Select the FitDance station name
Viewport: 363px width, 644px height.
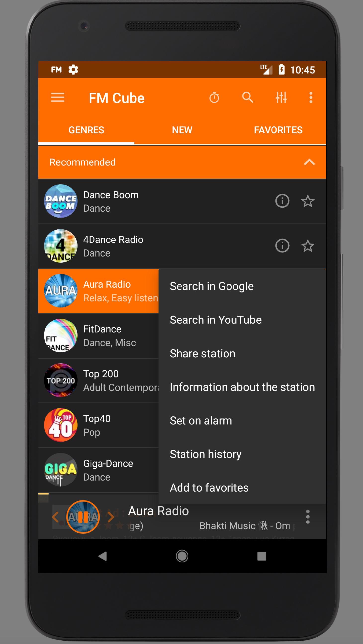(102, 329)
